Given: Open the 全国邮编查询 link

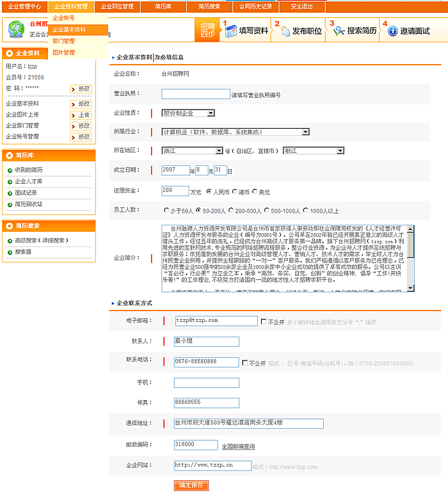Looking at the screenshot, I should (238, 446).
